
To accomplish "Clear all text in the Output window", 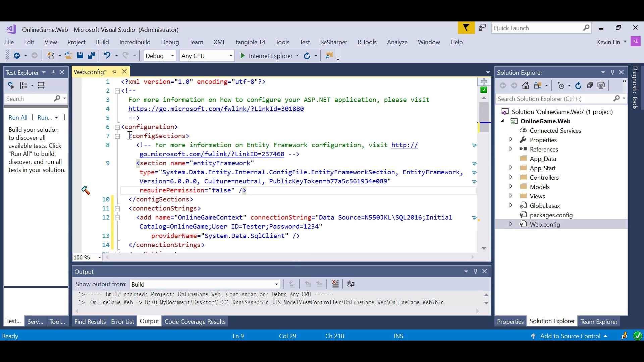I will (x=335, y=284).
